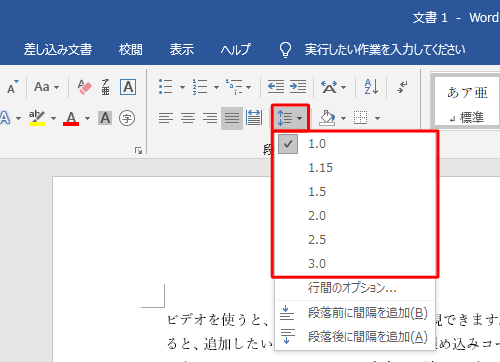
Task: Click the Text Effects A icon
Action: click(x=5, y=118)
